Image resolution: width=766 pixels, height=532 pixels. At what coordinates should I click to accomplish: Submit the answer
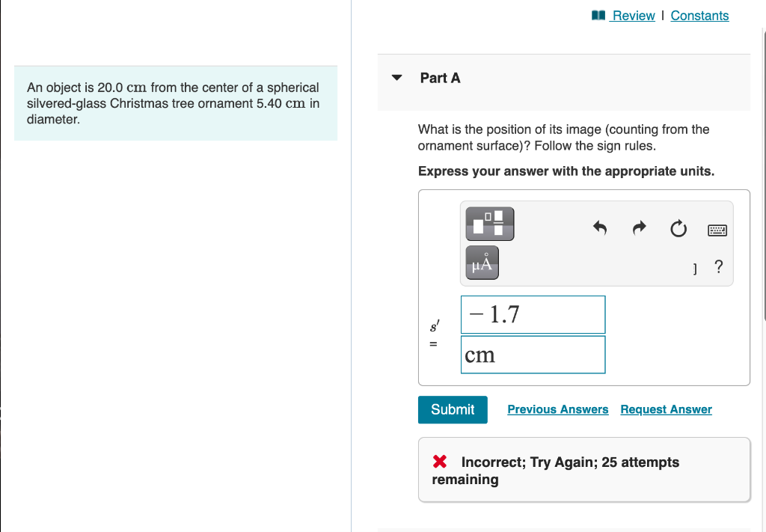click(452, 409)
